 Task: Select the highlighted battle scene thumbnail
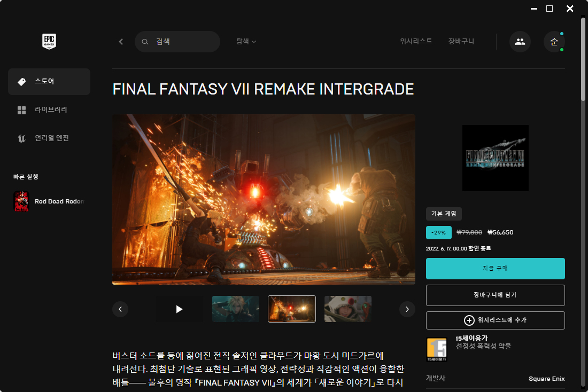coord(292,309)
